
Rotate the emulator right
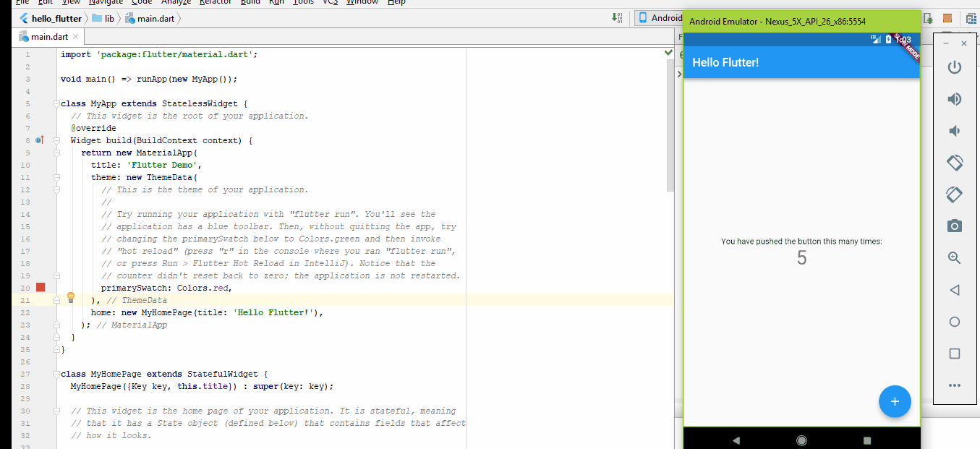[955, 194]
